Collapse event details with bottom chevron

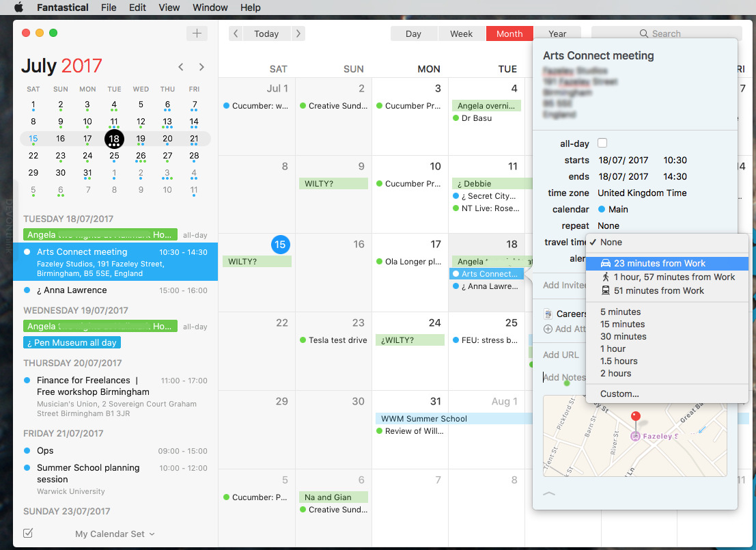(x=549, y=493)
